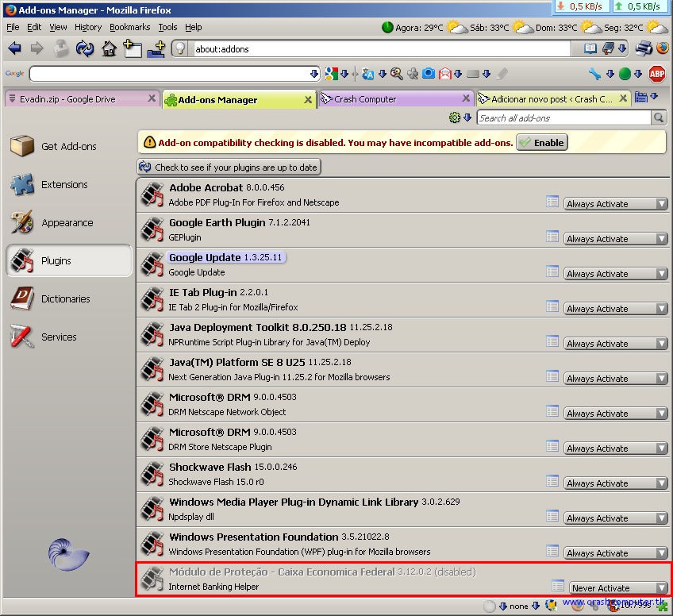Open activation dropdown for Windows Media Player Plug-in
Viewport: 673px width, 616px height.
click(x=616, y=518)
